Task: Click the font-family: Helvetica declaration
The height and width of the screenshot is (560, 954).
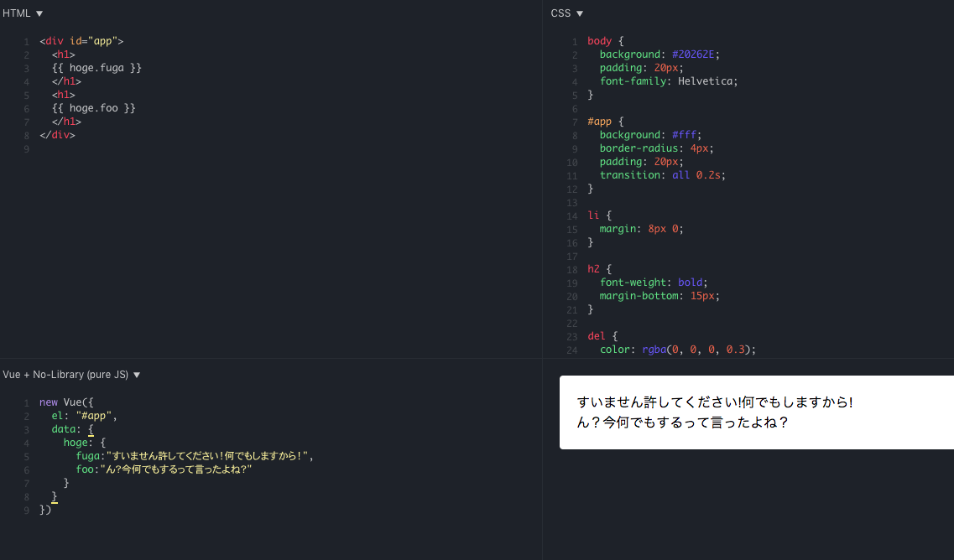Action: tap(669, 81)
